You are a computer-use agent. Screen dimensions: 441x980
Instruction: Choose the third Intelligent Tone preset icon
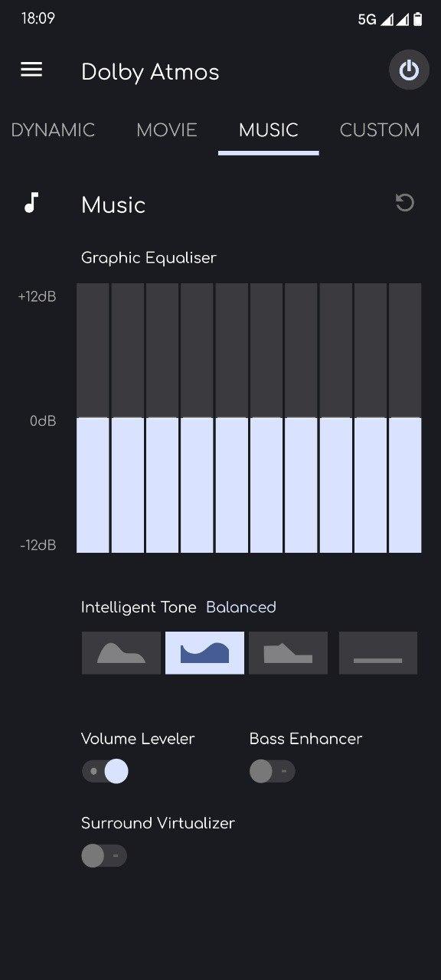(x=288, y=653)
